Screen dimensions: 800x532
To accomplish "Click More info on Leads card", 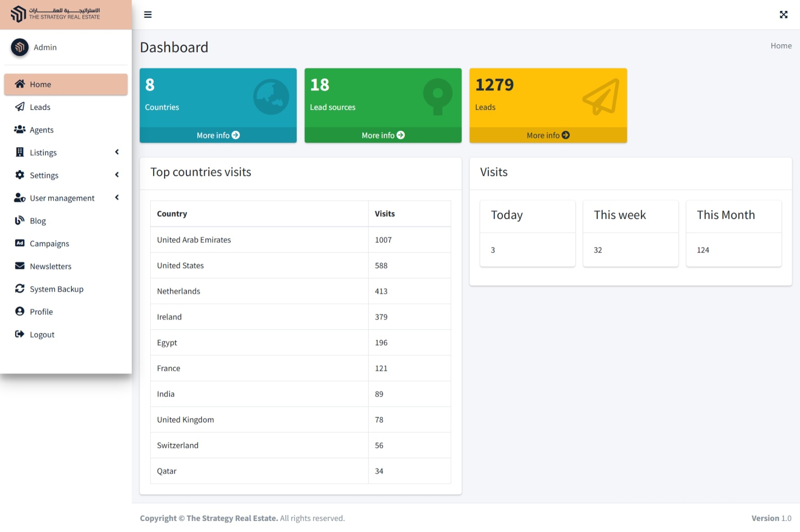I will [548, 135].
